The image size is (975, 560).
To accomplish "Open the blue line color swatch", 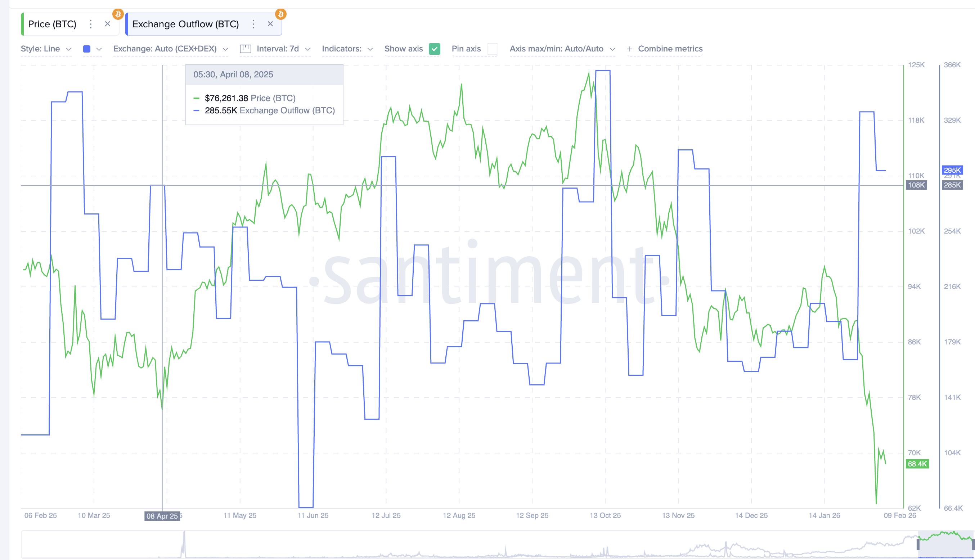I will point(87,49).
